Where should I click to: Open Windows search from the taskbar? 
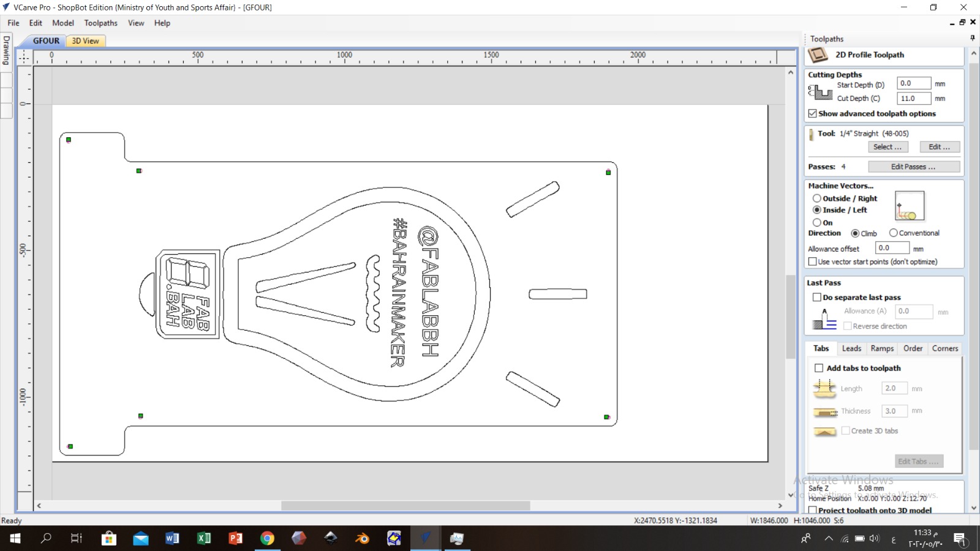[x=46, y=538]
